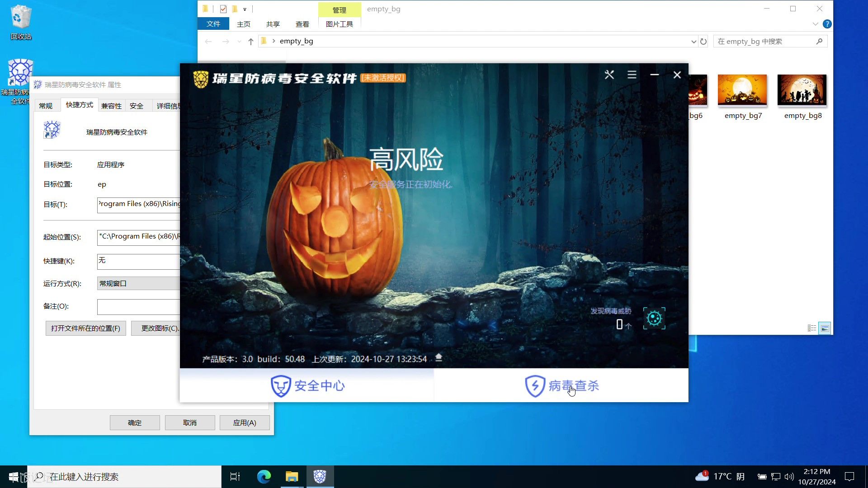Open Microsoft Edge from taskbar

[x=264, y=477]
